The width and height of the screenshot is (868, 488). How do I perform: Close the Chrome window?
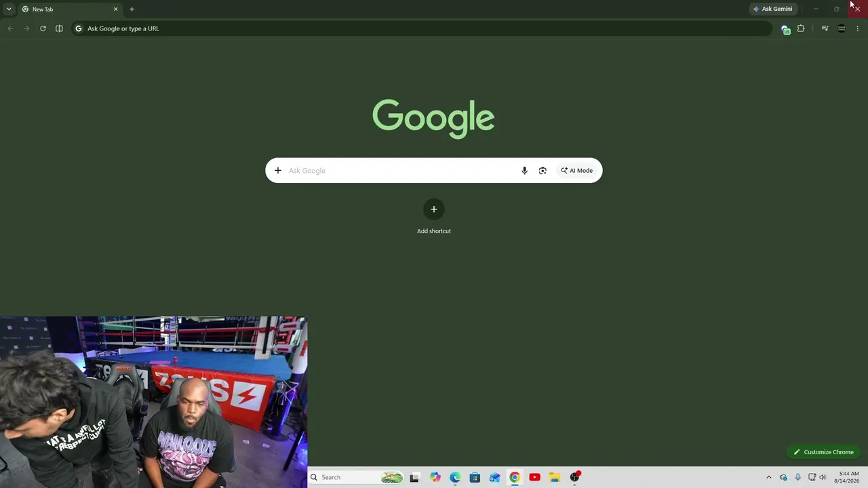(x=857, y=9)
